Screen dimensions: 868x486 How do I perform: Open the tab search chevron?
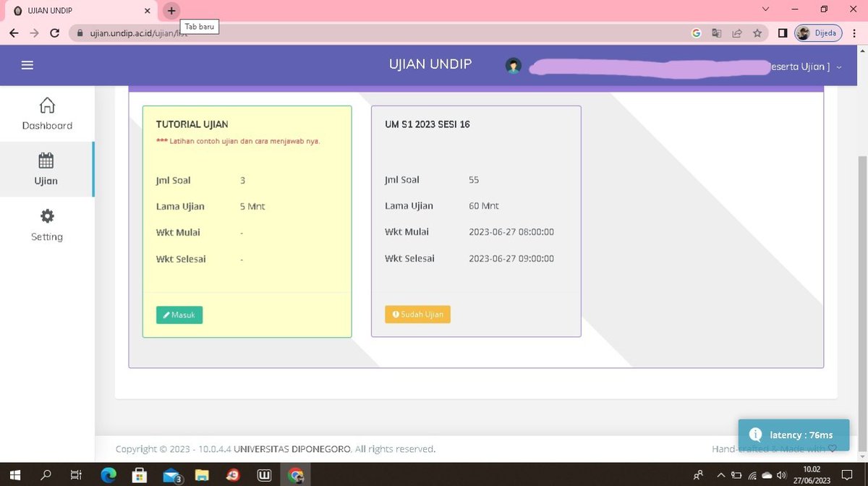click(x=767, y=9)
